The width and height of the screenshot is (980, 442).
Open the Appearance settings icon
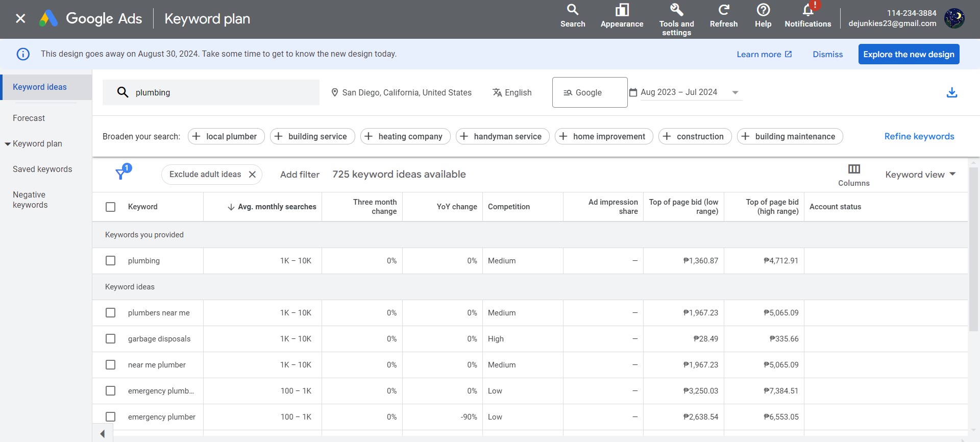click(x=622, y=10)
